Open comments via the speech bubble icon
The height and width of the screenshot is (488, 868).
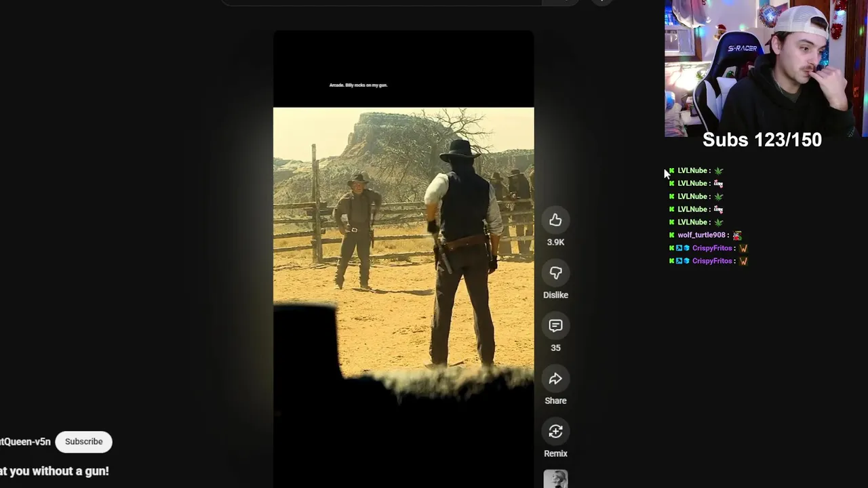coord(555,326)
